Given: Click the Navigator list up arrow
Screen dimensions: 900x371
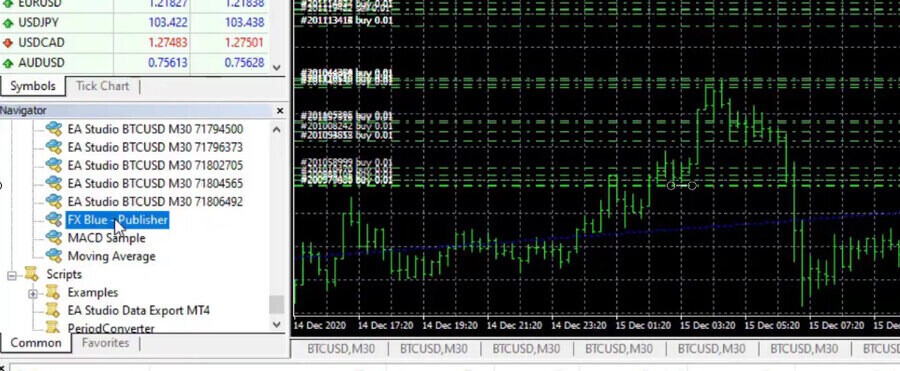Looking at the screenshot, I should pos(277,129).
